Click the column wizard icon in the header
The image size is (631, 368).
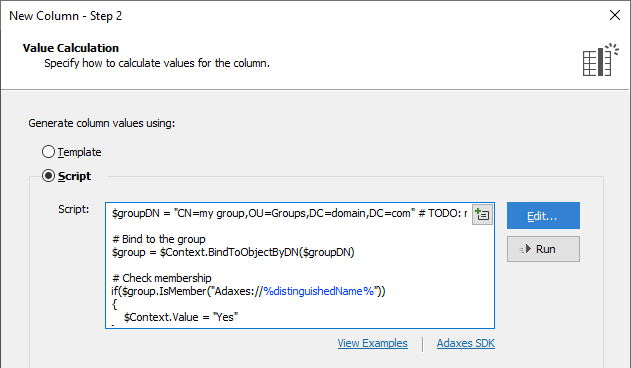(x=600, y=60)
